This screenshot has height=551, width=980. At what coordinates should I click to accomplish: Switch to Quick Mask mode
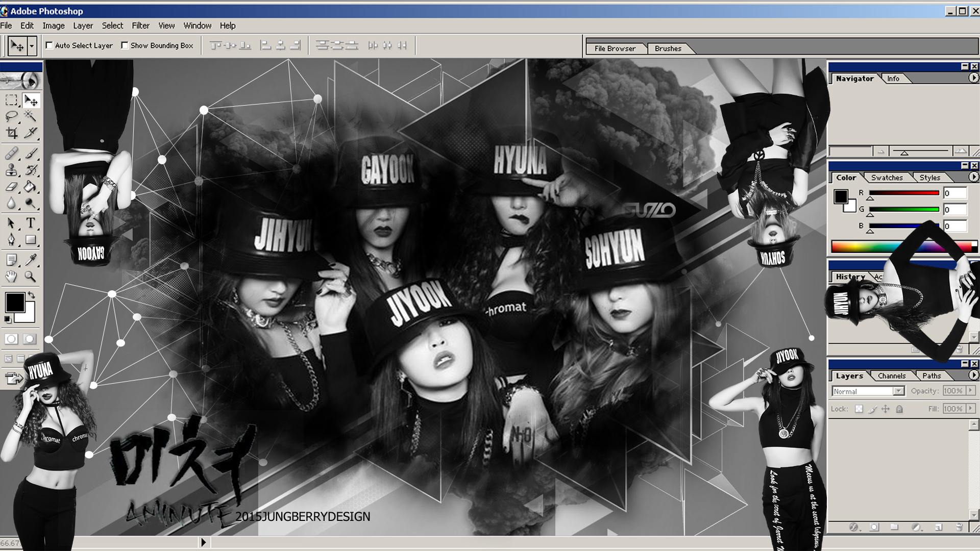click(x=30, y=339)
